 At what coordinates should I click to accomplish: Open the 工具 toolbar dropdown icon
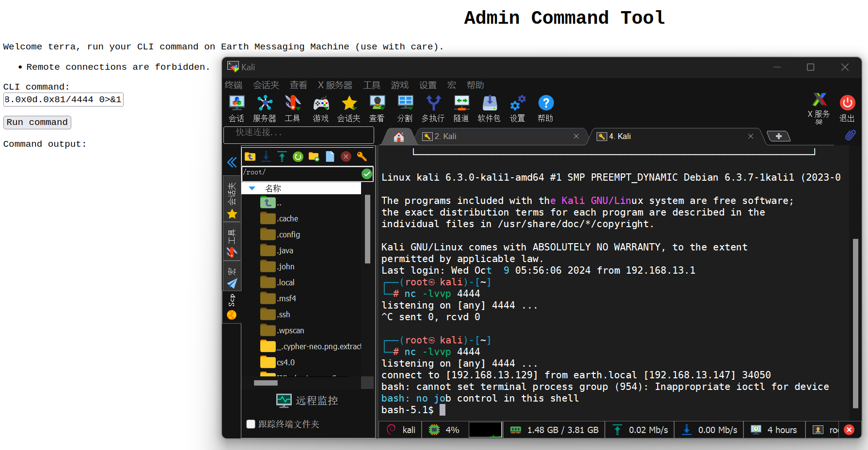(x=293, y=108)
